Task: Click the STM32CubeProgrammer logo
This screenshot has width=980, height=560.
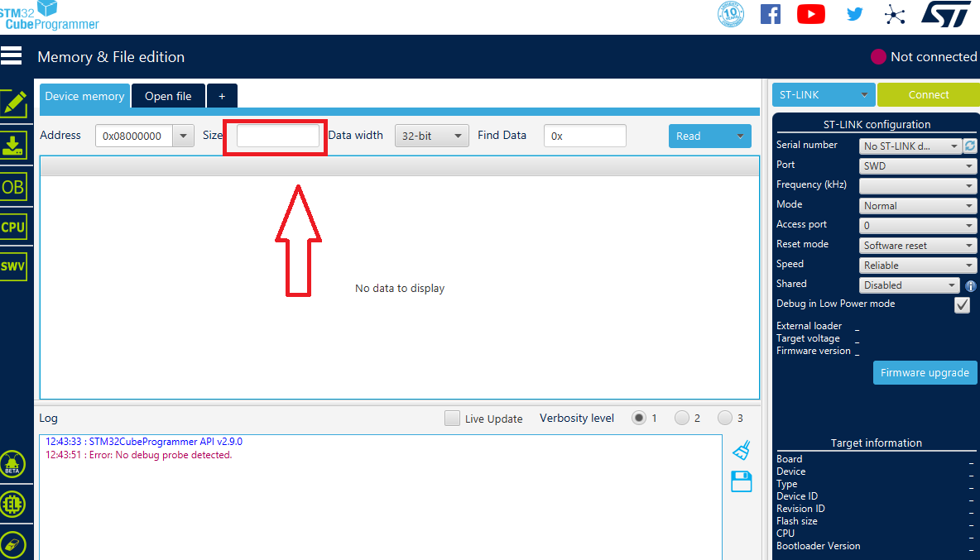Action: pyautogui.click(x=50, y=16)
